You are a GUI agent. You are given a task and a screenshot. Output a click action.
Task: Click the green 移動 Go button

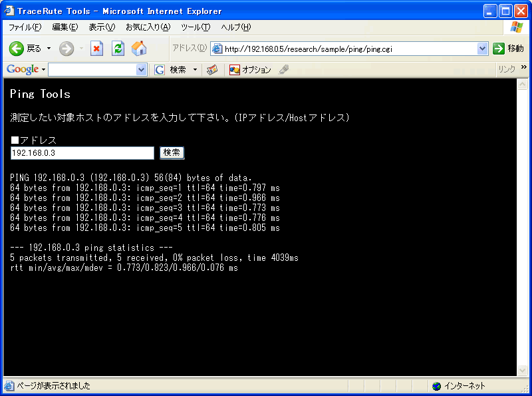(508, 49)
